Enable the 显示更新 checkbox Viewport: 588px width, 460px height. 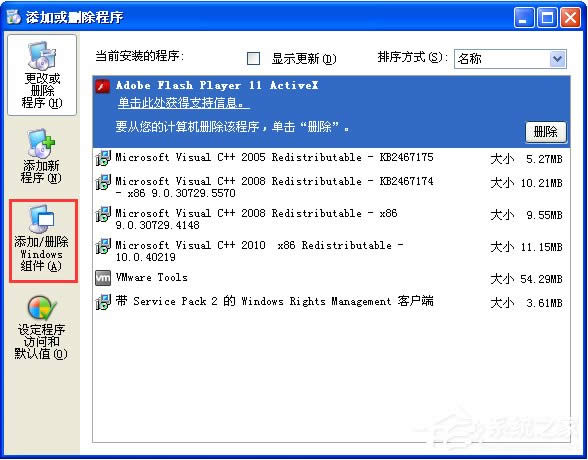click(x=254, y=58)
